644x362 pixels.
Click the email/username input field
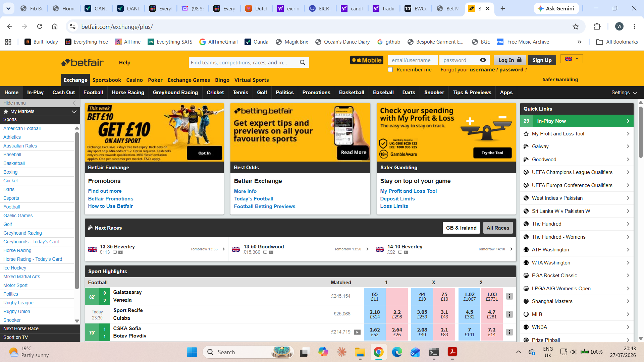[413, 60]
